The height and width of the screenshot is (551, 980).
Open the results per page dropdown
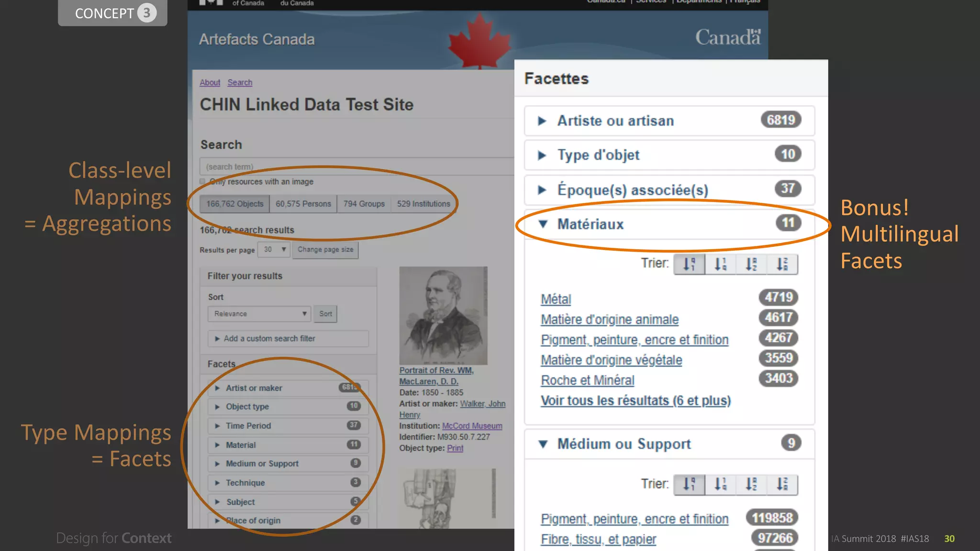pyautogui.click(x=274, y=250)
